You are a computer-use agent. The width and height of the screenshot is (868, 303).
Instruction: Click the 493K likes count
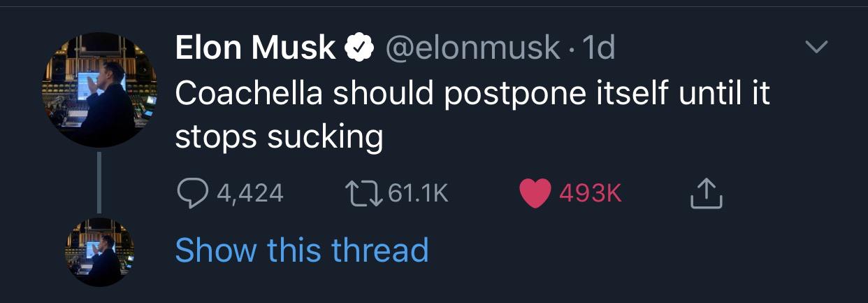tap(591, 193)
